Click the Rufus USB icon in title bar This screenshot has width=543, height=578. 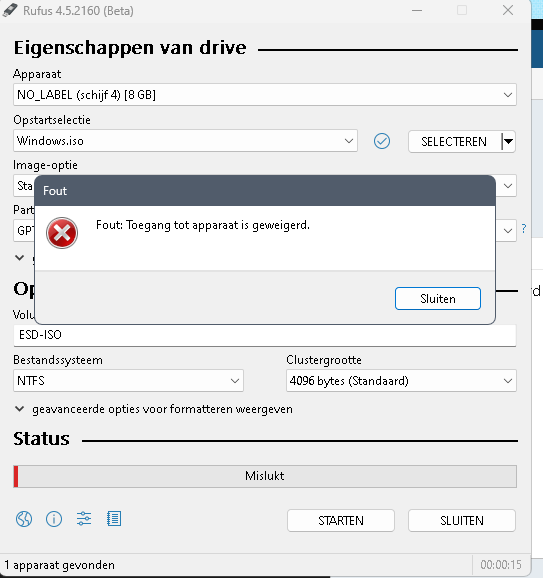click(10, 10)
